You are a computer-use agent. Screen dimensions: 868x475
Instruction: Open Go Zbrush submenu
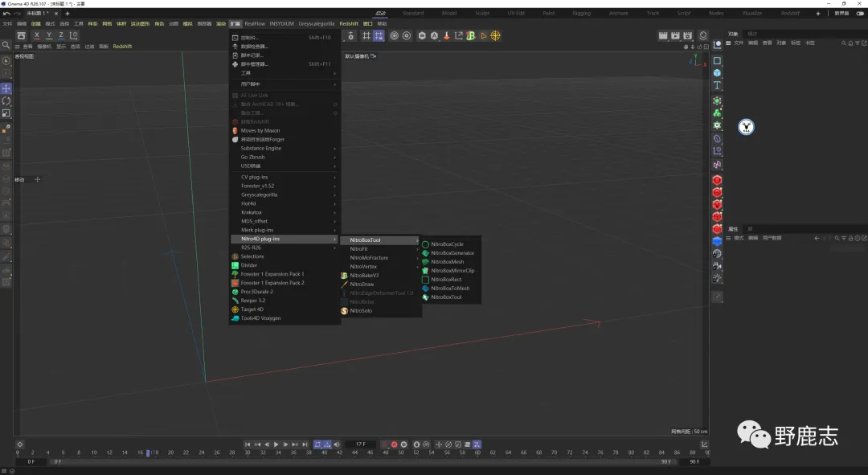(285, 158)
